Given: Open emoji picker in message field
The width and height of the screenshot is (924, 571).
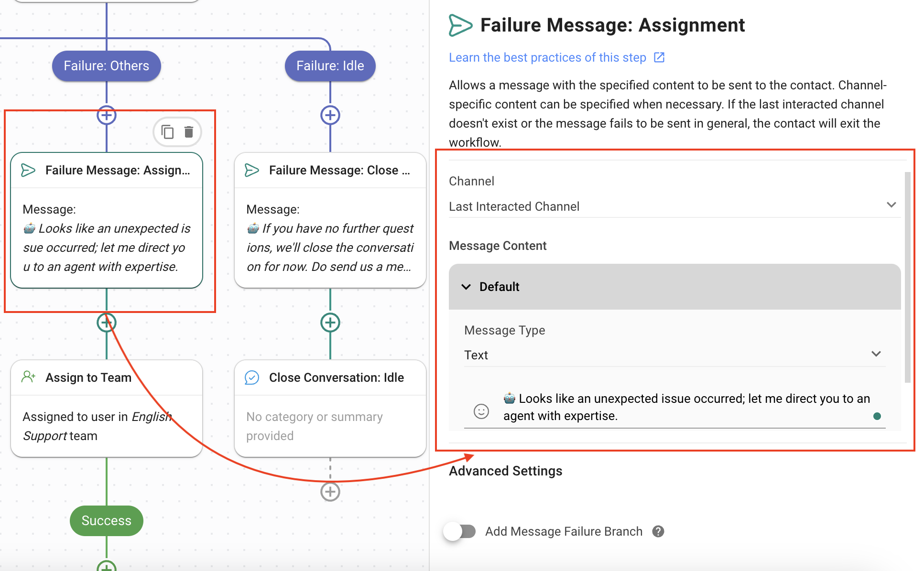Looking at the screenshot, I should pyautogui.click(x=481, y=411).
